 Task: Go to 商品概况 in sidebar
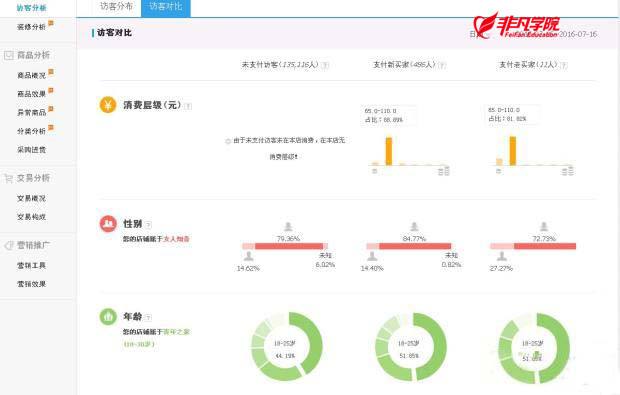(31, 75)
